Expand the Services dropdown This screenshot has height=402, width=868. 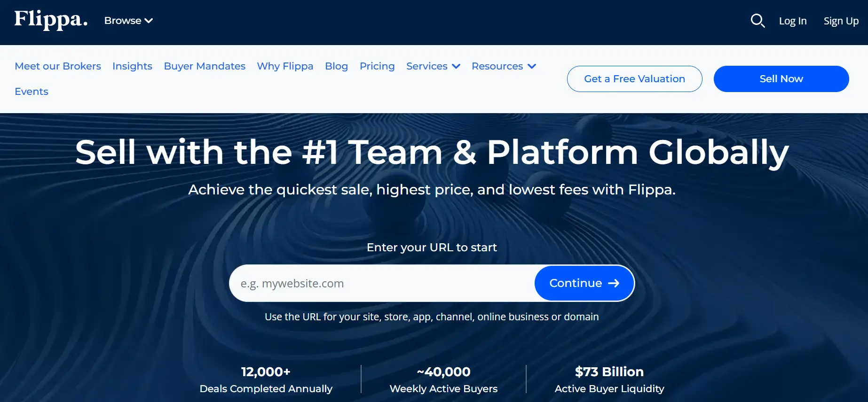433,66
